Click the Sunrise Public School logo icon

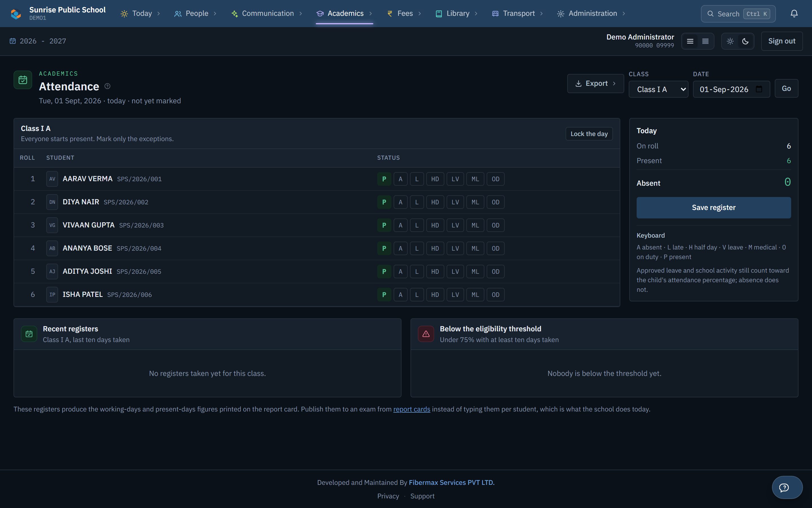coord(16,14)
